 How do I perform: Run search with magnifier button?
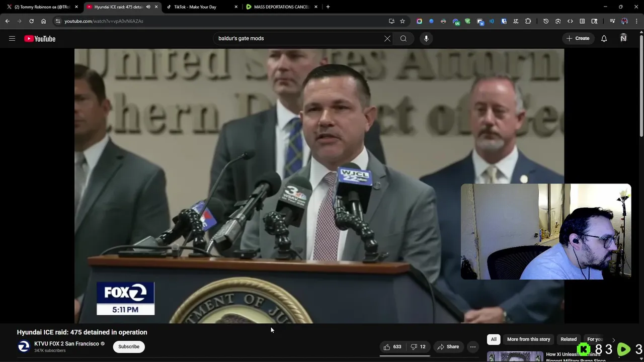(404, 38)
